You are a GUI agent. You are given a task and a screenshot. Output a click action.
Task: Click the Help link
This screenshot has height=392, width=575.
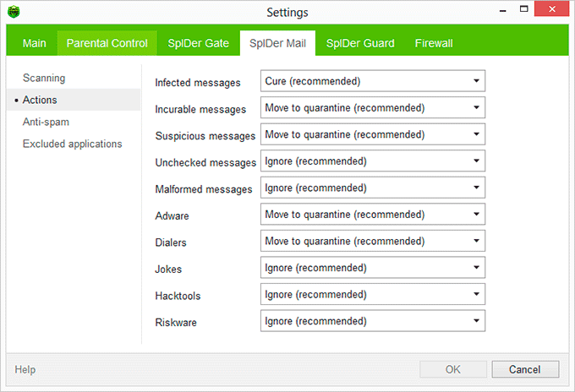pyautogui.click(x=25, y=369)
